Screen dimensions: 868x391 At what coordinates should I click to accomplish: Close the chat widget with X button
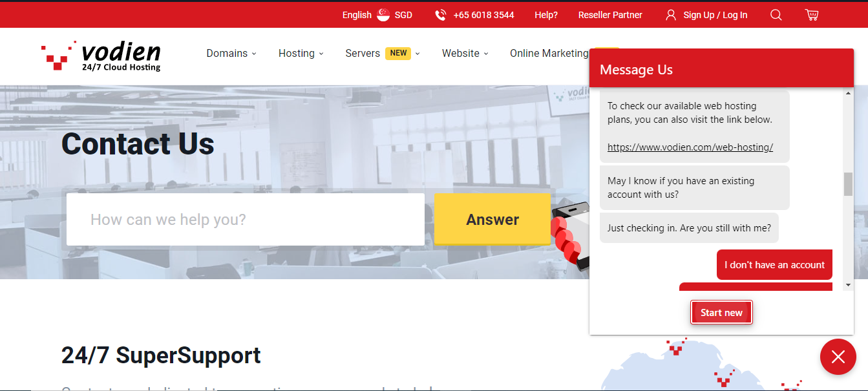(838, 357)
